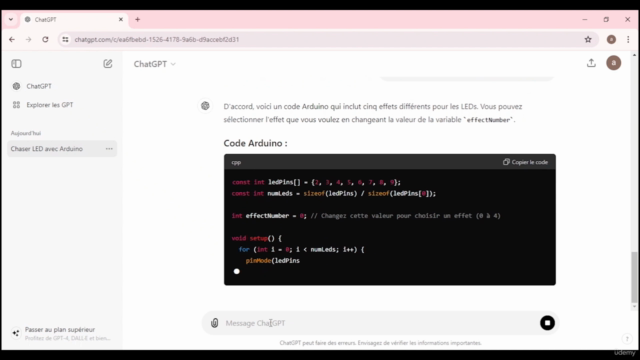640x360 pixels.
Task: Select the Chaser LED avec Arduino conversation
Action: [62, 149]
